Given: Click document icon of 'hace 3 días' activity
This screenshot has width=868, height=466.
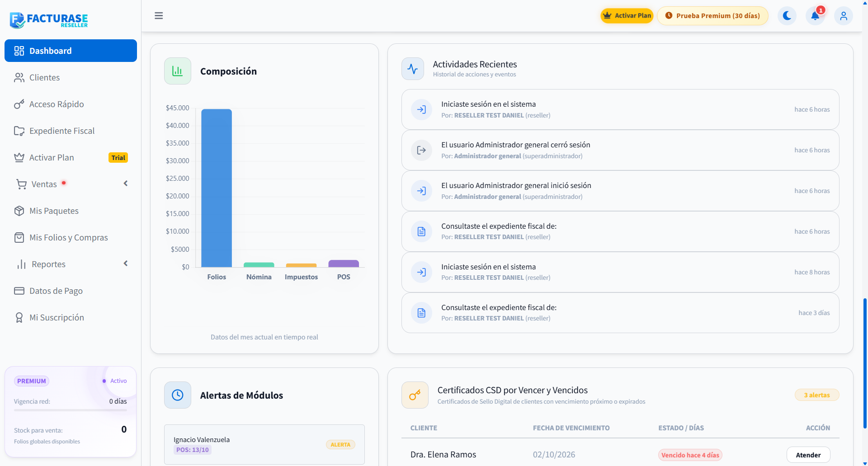Looking at the screenshot, I should coord(421,313).
